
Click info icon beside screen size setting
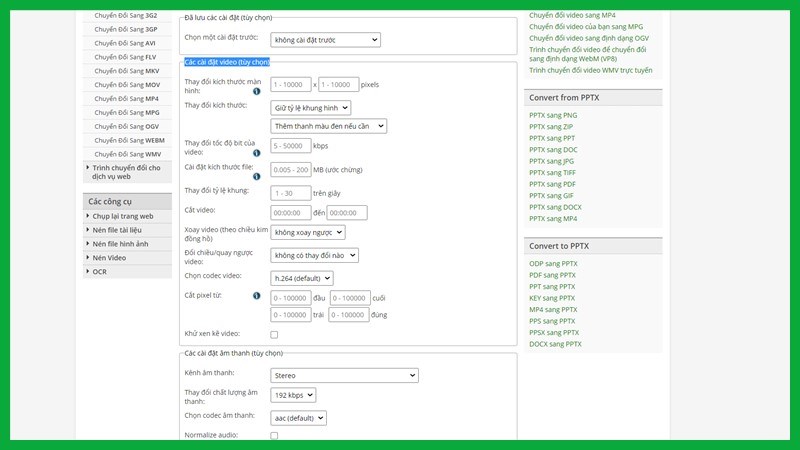click(257, 91)
